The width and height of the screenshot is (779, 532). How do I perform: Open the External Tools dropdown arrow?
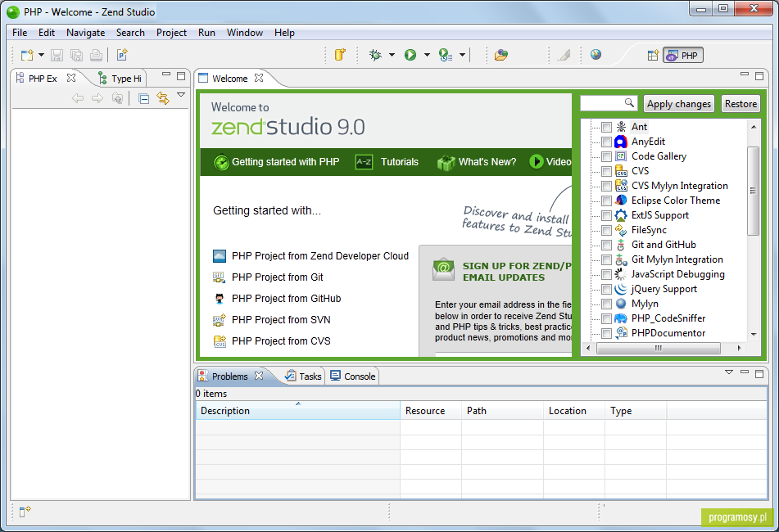[x=462, y=55]
